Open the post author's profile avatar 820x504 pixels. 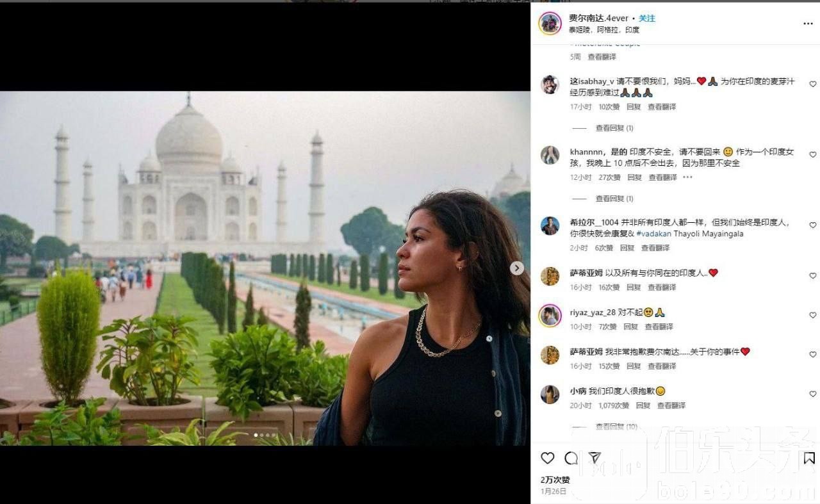pyautogui.click(x=550, y=24)
